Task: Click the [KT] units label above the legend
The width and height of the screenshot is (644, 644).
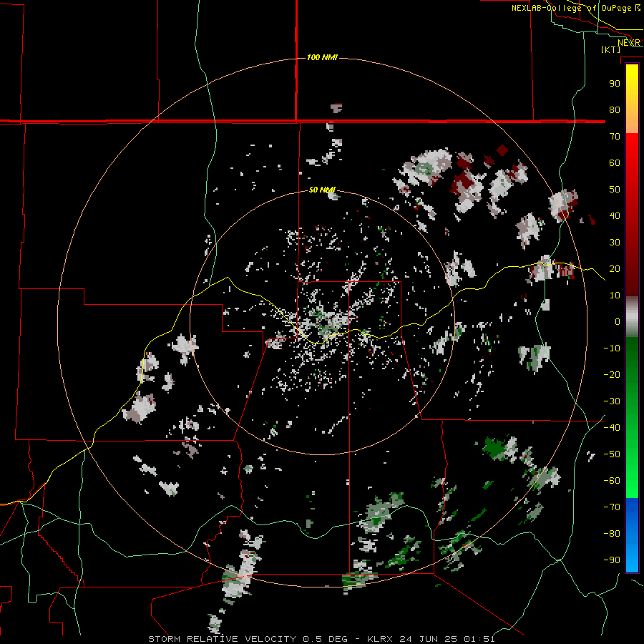Action: (x=611, y=49)
